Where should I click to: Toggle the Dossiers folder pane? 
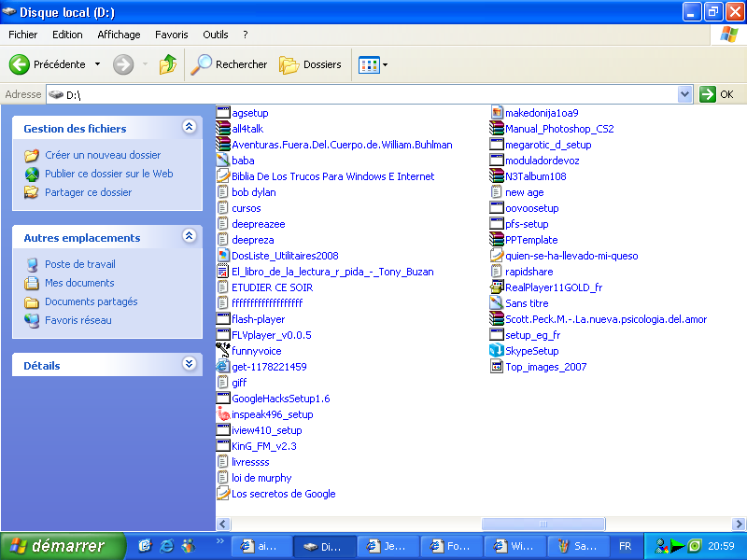point(310,64)
